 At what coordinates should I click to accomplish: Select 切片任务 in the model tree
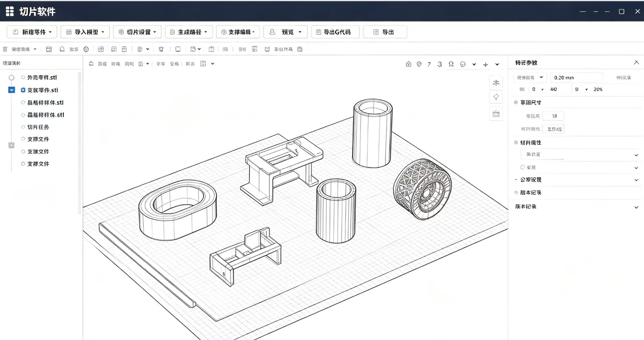(38, 127)
